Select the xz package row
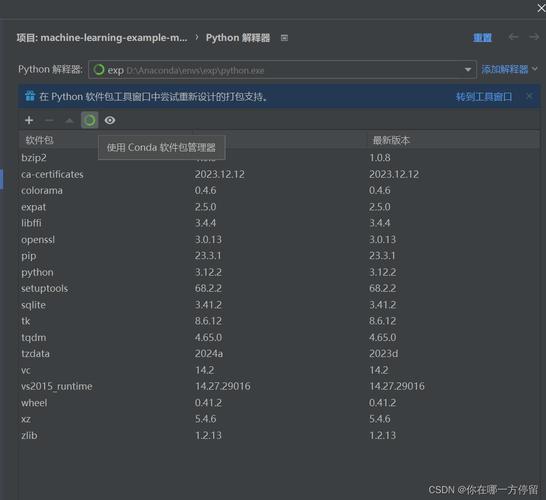The width and height of the screenshot is (546, 500). pyautogui.click(x=279, y=419)
